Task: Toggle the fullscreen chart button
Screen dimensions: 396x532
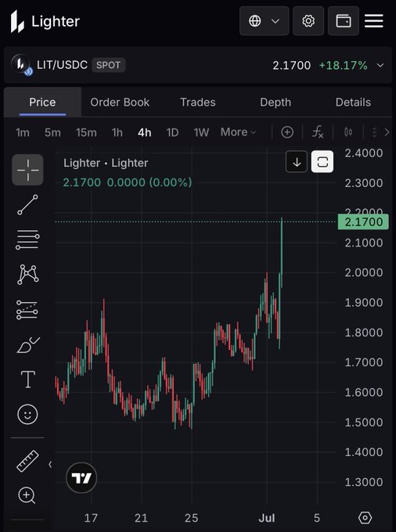Action: pos(322,161)
